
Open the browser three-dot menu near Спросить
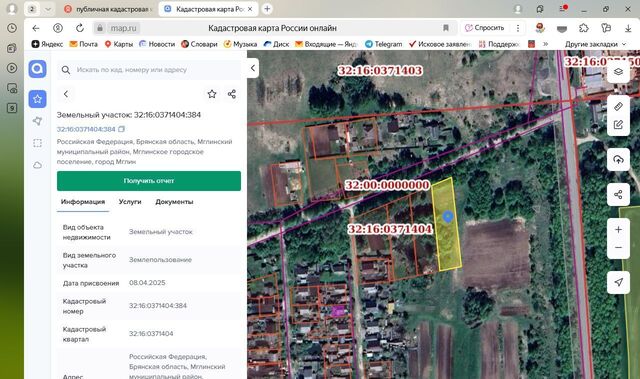coord(518,28)
